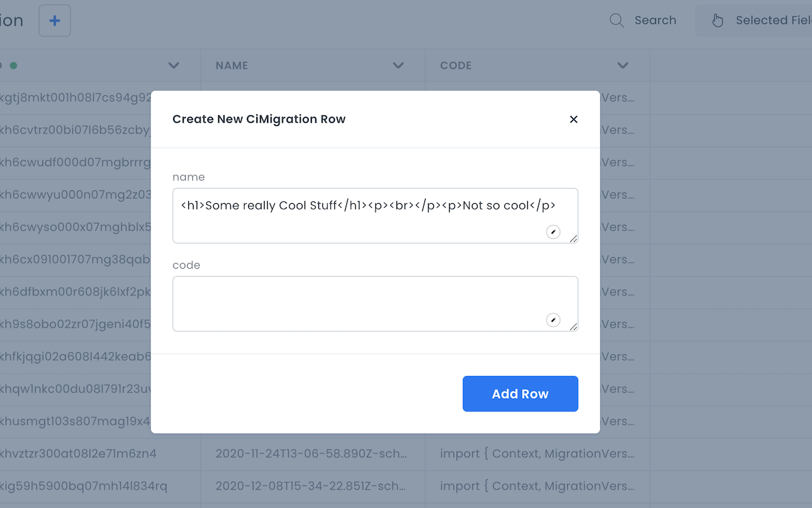Click the Add Row button
The height and width of the screenshot is (508, 812).
pos(520,394)
